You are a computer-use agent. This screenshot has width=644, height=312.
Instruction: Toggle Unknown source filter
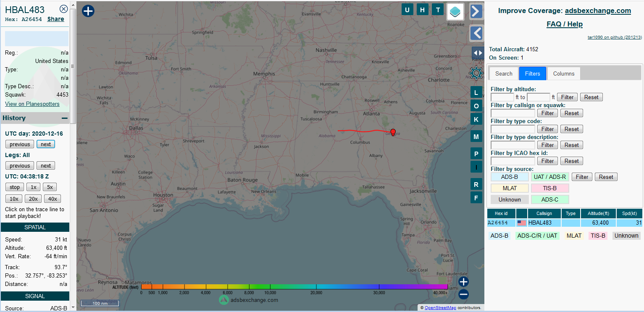click(510, 199)
